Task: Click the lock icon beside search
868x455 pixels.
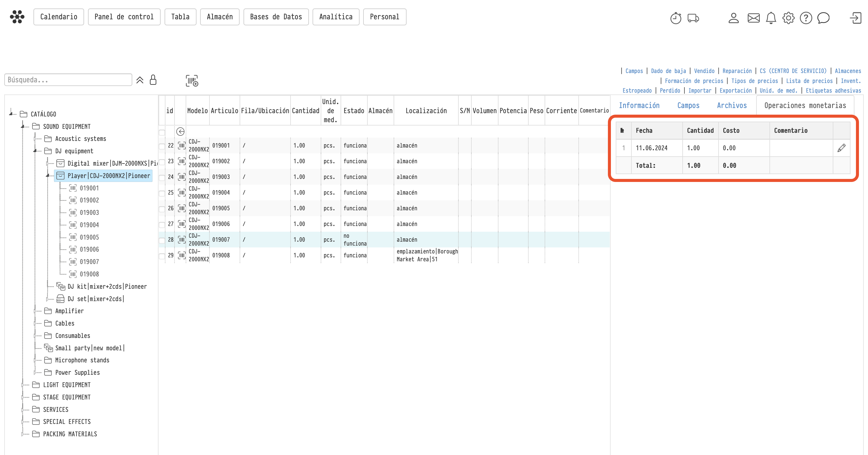Action: (x=153, y=80)
